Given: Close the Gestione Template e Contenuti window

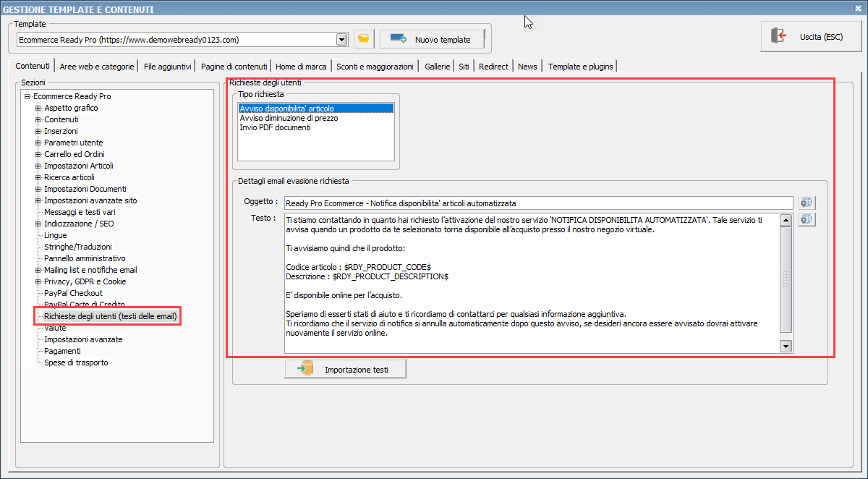Looking at the screenshot, I should (859, 9).
